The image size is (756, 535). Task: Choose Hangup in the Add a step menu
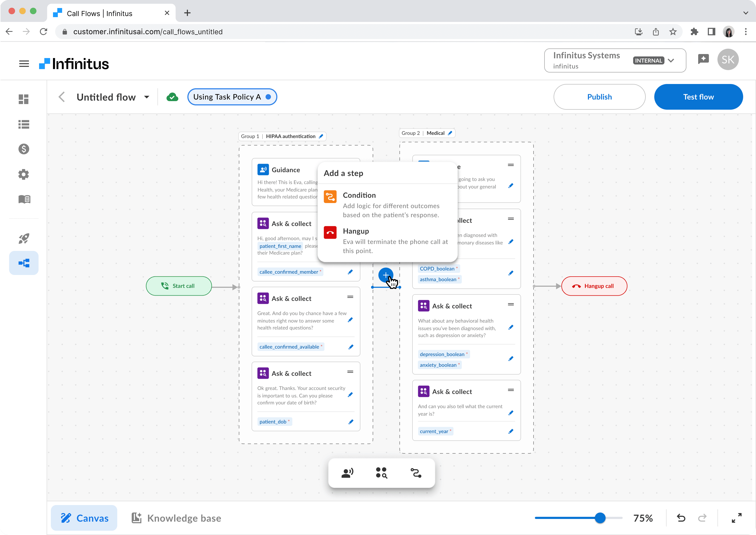click(x=387, y=240)
